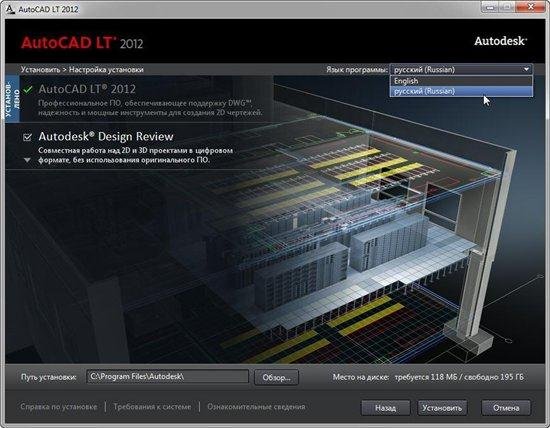Select English in the language list
550x428 pixels.
(x=461, y=81)
